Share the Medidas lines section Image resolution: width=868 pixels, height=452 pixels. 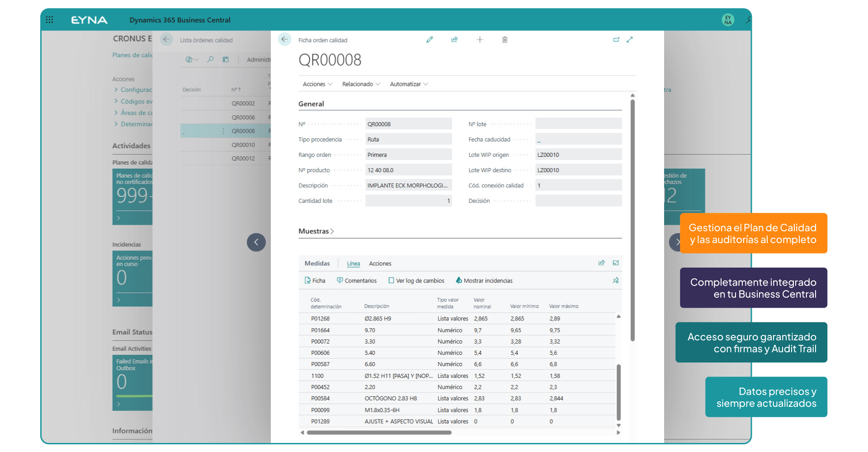point(601,263)
